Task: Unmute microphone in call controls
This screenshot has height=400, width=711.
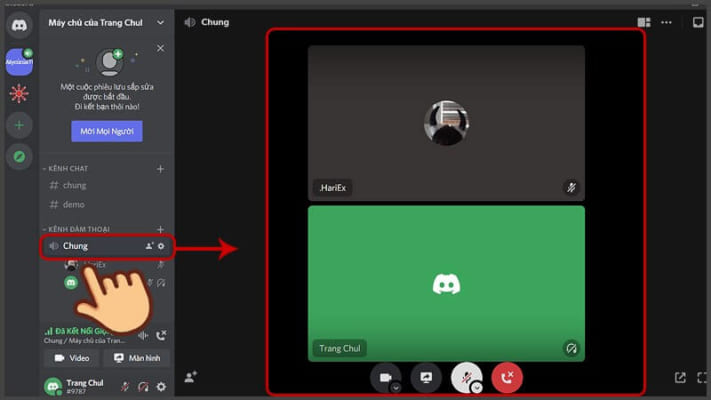Action: point(467,377)
